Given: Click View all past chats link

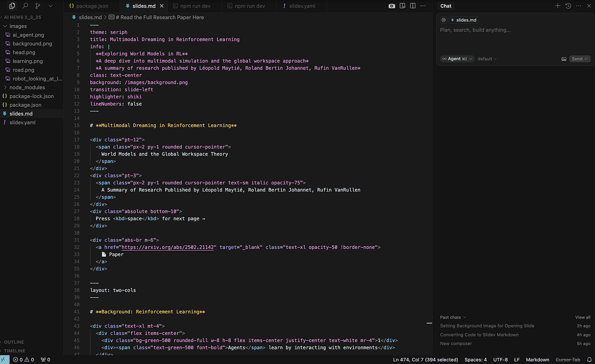Looking at the screenshot, I should click(582, 317).
